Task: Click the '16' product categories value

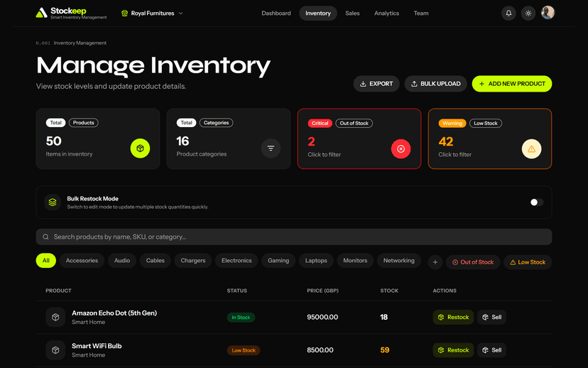Action: [x=183, y=141]
